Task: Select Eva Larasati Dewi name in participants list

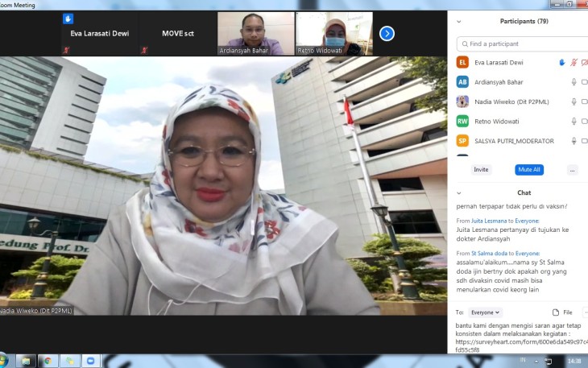Action: [499, 63]
